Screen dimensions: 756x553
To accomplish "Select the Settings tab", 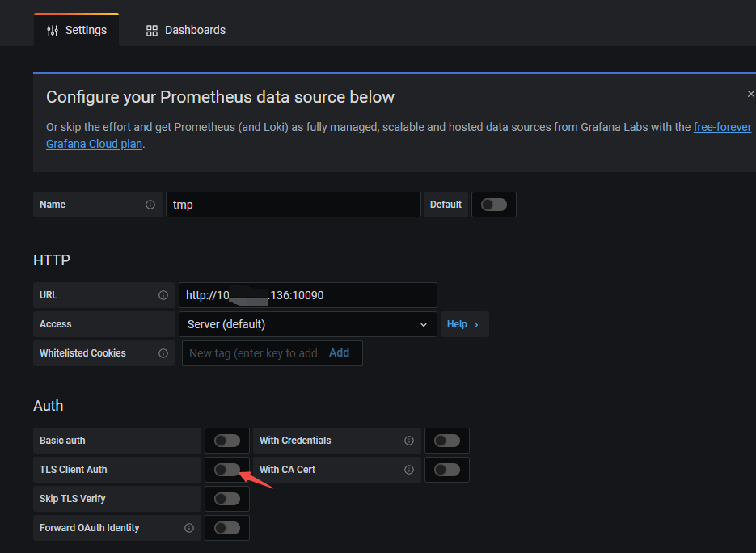I will click(77, 30).
